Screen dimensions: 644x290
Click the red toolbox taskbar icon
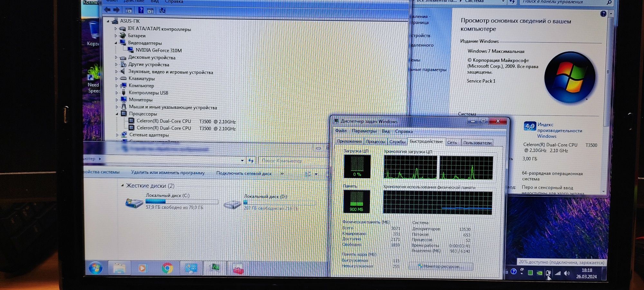239,269
